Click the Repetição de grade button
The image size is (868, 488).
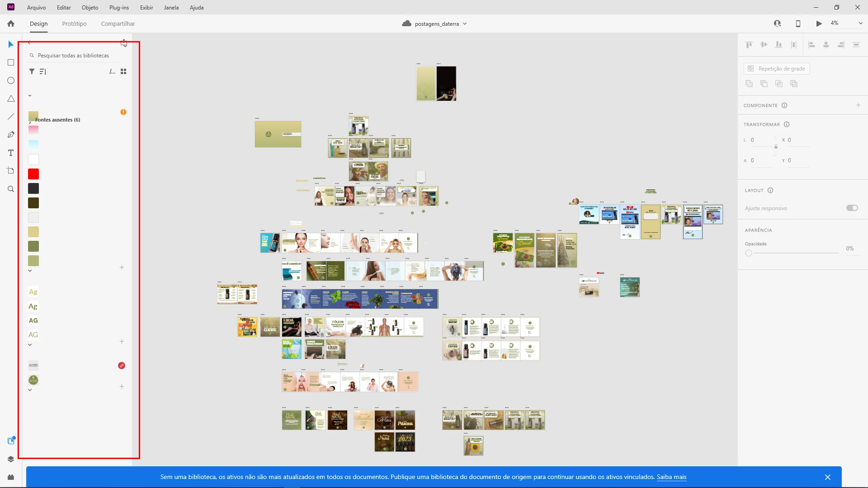click(776, 69)
